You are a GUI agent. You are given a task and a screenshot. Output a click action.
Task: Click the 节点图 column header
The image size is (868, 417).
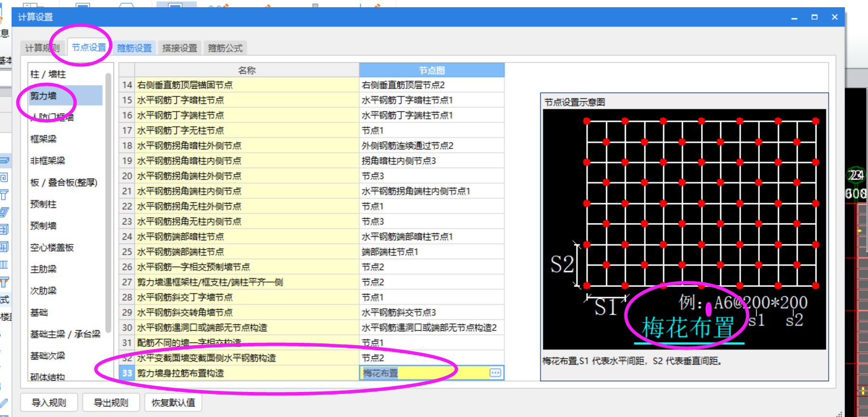[432, 70]
